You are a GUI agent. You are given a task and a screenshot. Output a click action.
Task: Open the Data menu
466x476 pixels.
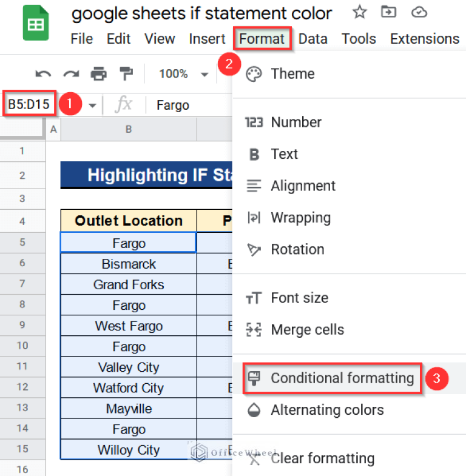[x=313, y=39]
